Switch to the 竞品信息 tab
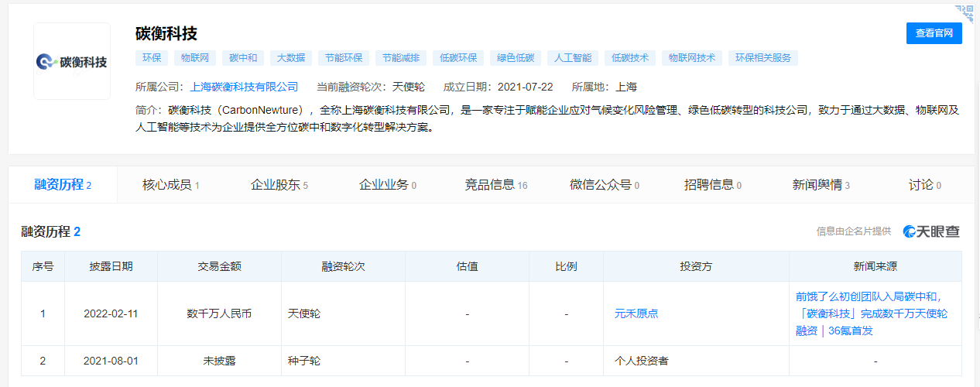Viewport: 980px width, 387px height. coord(496,185)
